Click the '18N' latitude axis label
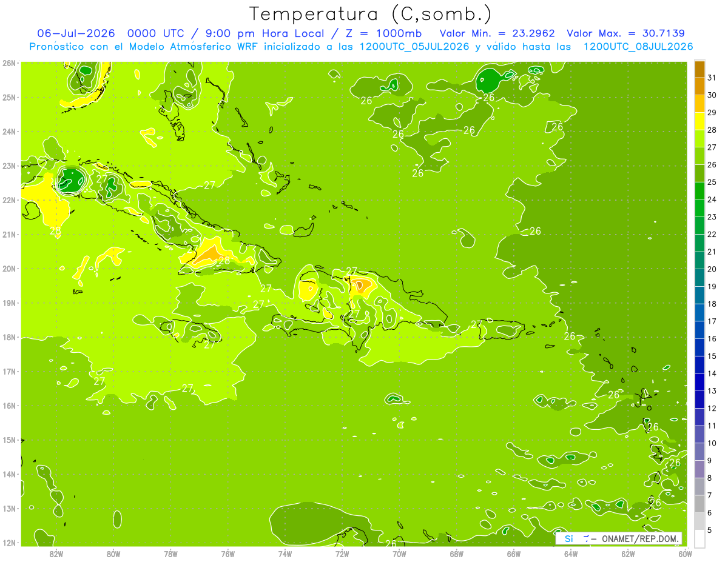The height and width of the screenshot is (562, 728). [9, 337]
